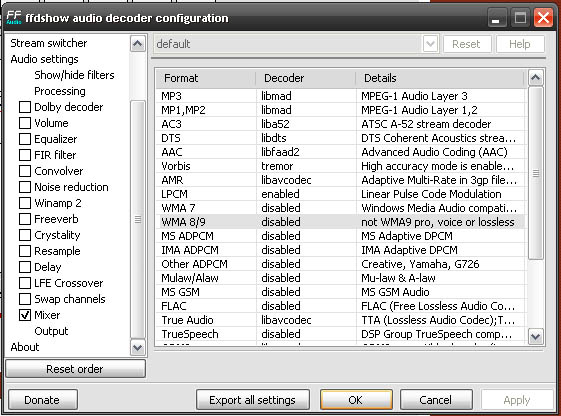Click the Reset button at top
This screenshot has height=416, width=561.
(467, 44)
